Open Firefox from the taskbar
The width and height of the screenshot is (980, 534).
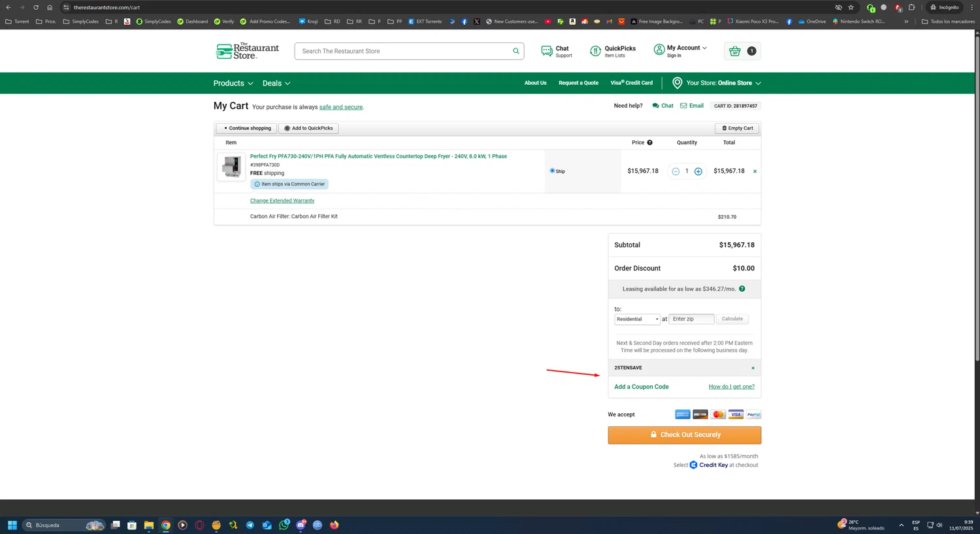(x=335, y=525)
